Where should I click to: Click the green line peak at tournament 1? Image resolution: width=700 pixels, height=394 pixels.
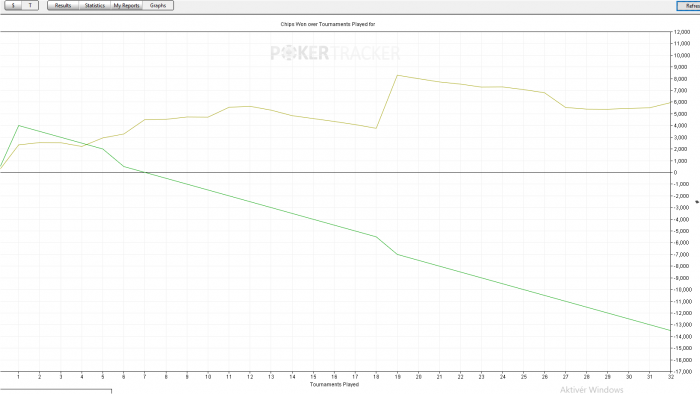click(19, 125)
